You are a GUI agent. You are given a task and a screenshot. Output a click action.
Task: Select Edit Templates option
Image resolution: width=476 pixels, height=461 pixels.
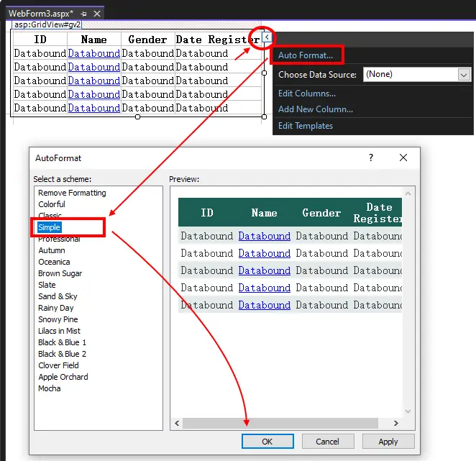[306, 126]
